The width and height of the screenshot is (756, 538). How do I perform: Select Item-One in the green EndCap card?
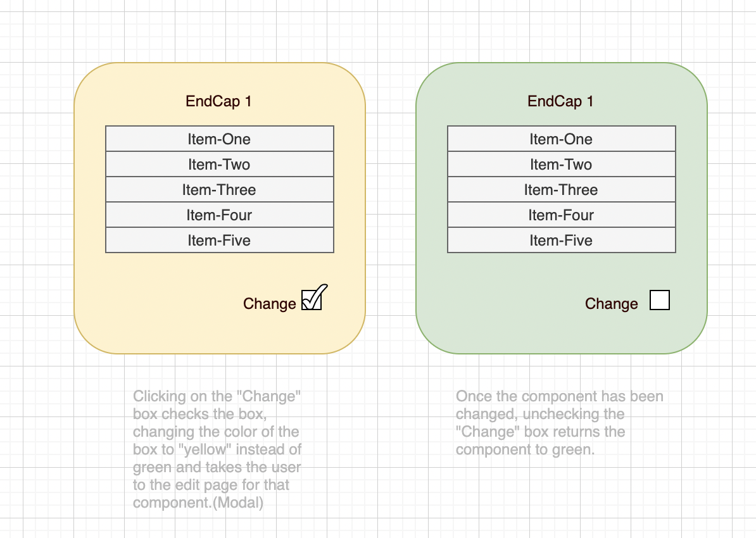click(x=561, y=139)
